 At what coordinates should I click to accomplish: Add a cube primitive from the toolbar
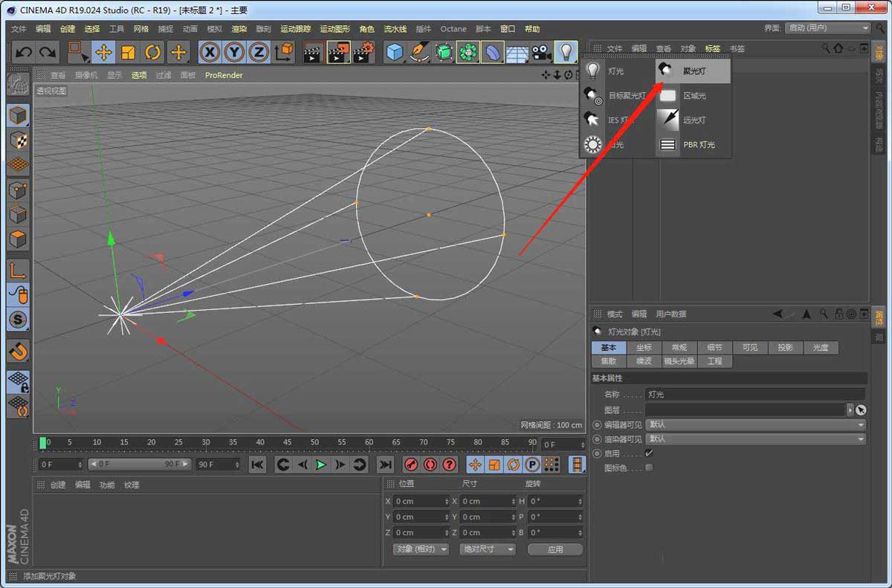(x=395, y=52)
